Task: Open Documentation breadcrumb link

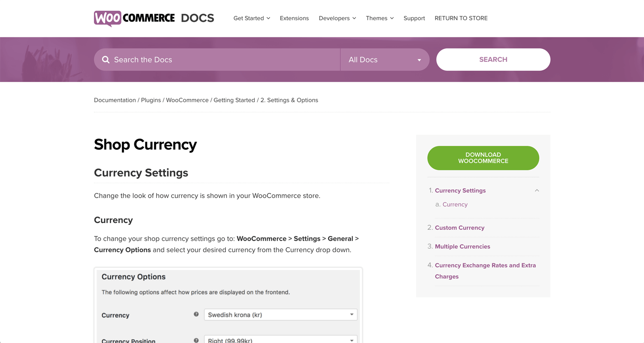Action: point(115,100)
